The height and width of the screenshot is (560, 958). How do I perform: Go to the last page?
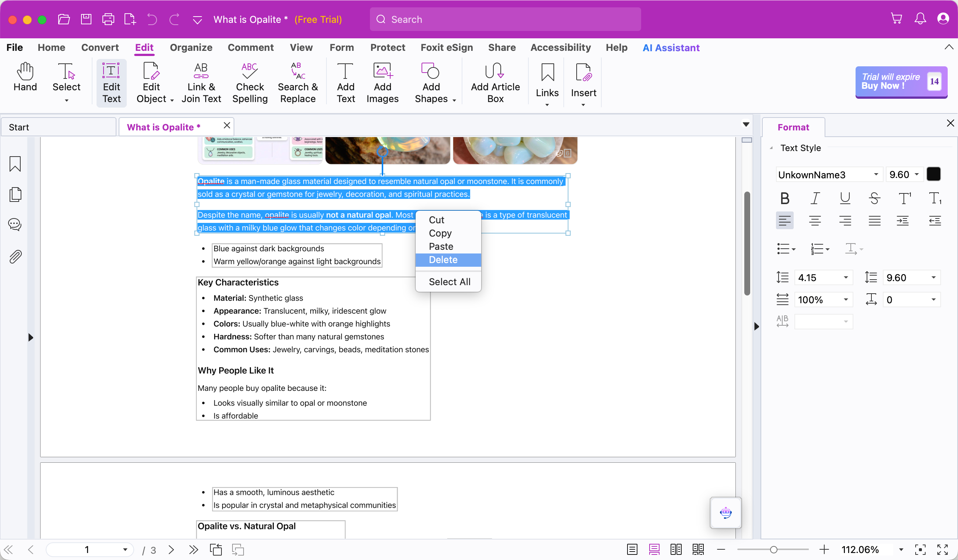click(x=193, y=550)
